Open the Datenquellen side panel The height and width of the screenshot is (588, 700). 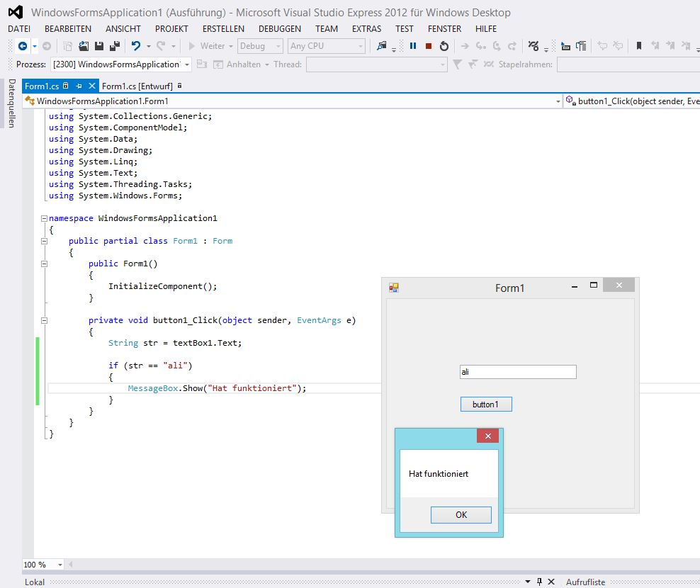click(x=11, y=103)
